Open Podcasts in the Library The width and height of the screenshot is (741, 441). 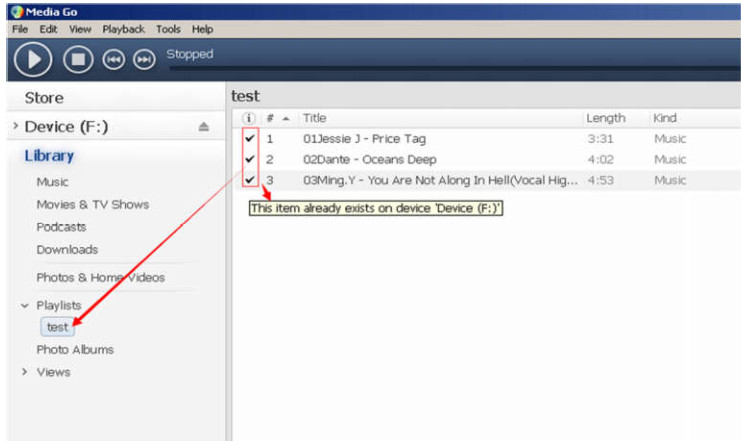[61, 227]
